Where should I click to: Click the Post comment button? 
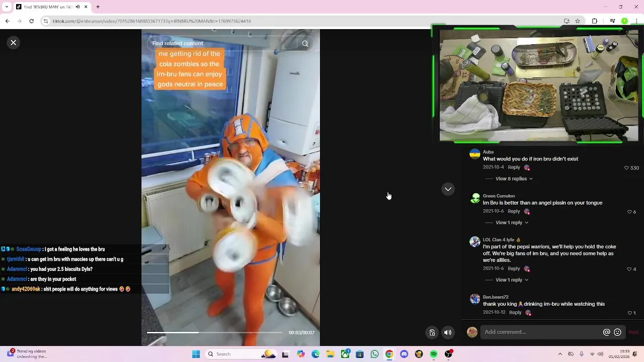click(x=633, y=332)
